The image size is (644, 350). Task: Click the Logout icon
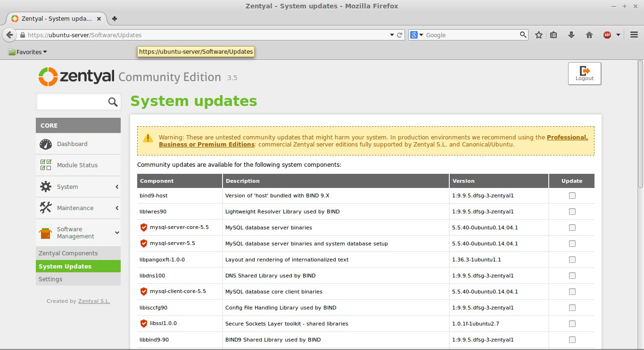tap(585, 71)
